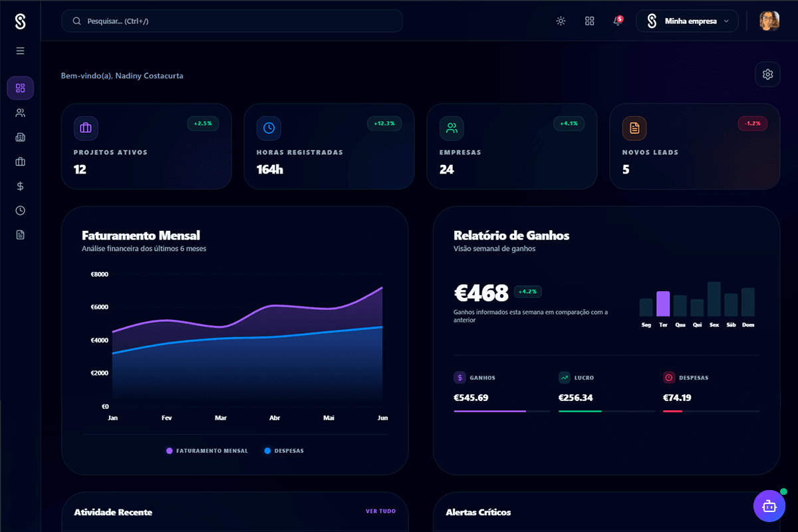The height and width of the screenshot is (532, 798).
Task: Click the S logo in the sidebar
Action: [x=20, y=21]
